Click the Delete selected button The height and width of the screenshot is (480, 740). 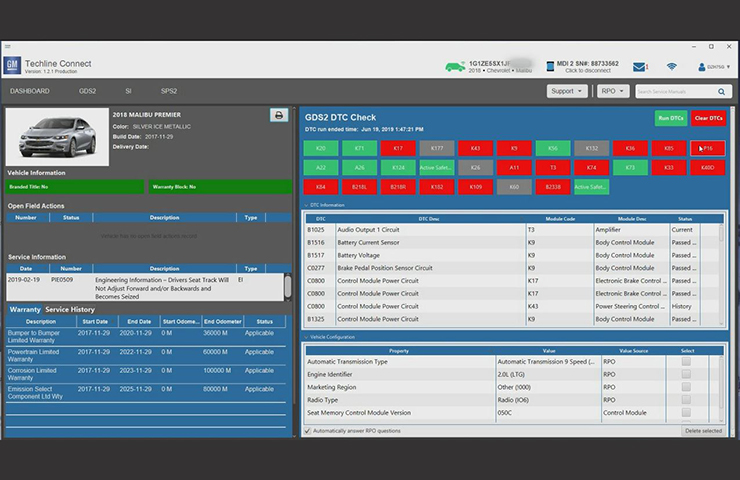[703, 431]
